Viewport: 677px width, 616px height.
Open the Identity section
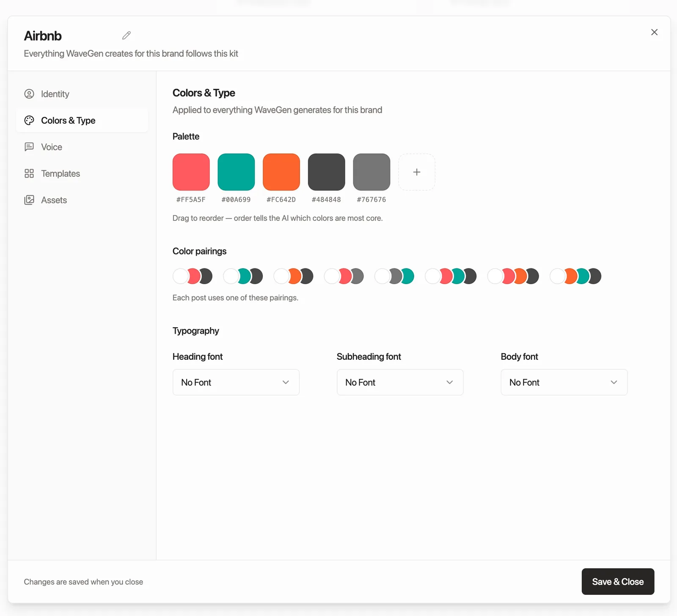click(82, 94)
